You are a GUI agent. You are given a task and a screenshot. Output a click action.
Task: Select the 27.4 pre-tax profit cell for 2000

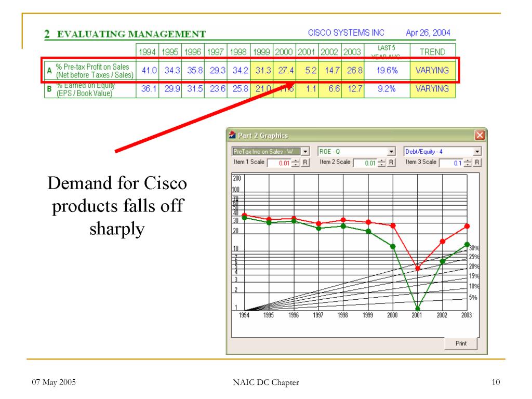click(284, 70)
